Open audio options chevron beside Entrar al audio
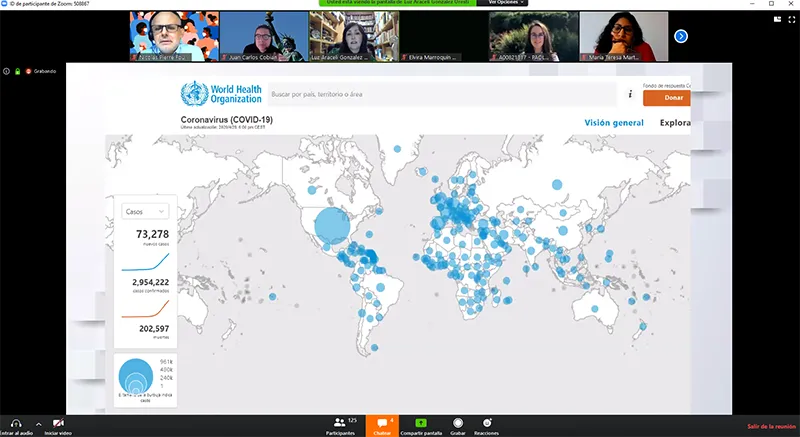Screen dimensions: 800x437 (38, 424)
